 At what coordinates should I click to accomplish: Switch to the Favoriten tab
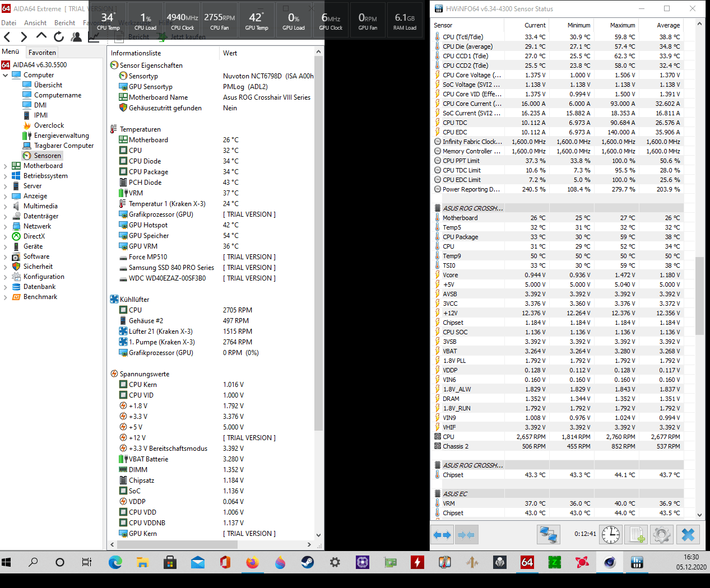[42, 52]
